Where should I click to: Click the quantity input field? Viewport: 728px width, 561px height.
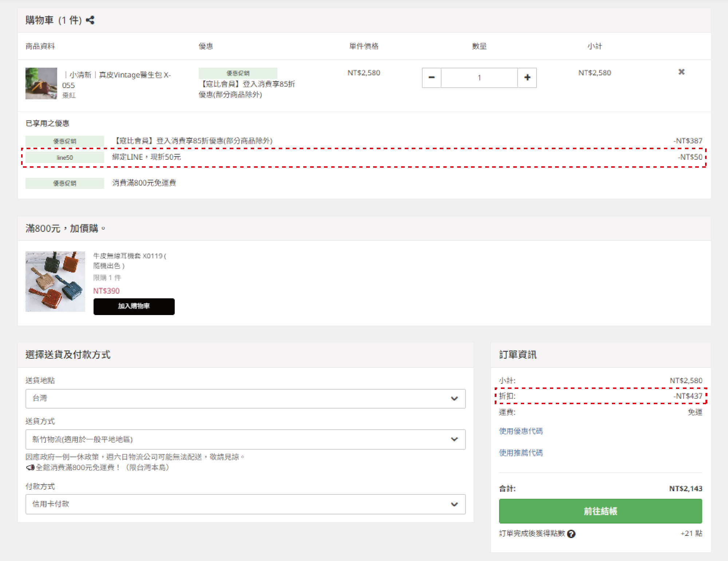[479, 77]
